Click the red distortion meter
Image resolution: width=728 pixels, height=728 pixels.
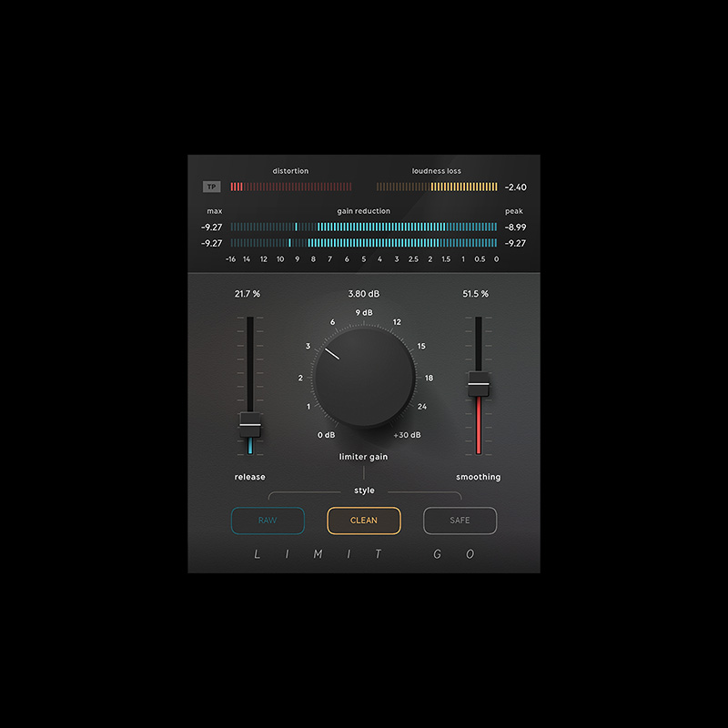click(x=291, y=187)
